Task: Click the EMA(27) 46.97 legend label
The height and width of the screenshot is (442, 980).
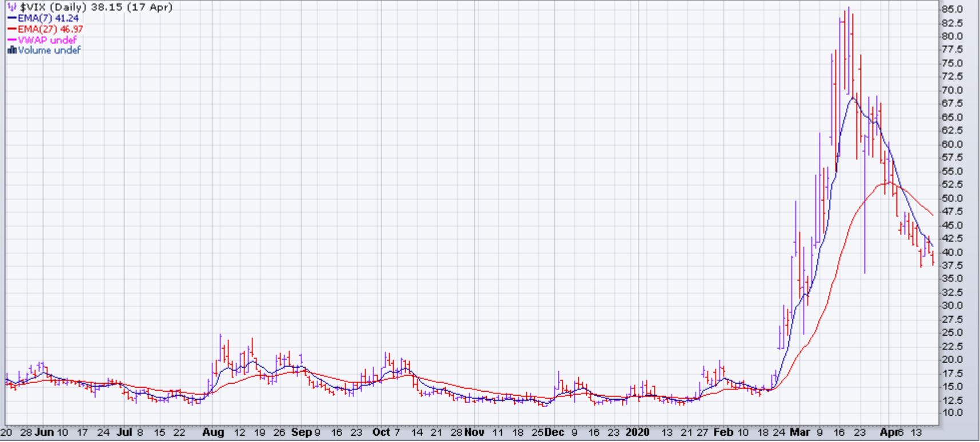Action: (x=50, y=29)
